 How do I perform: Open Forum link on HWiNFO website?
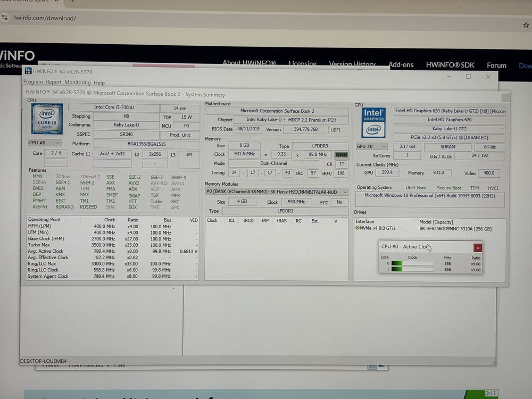496,65
